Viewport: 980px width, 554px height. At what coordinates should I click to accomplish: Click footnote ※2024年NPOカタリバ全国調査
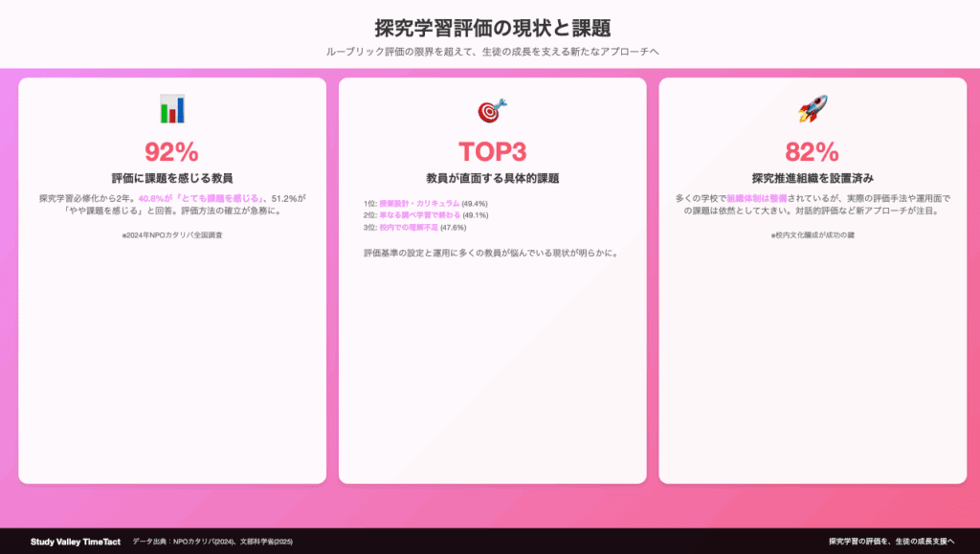[172, 234]
